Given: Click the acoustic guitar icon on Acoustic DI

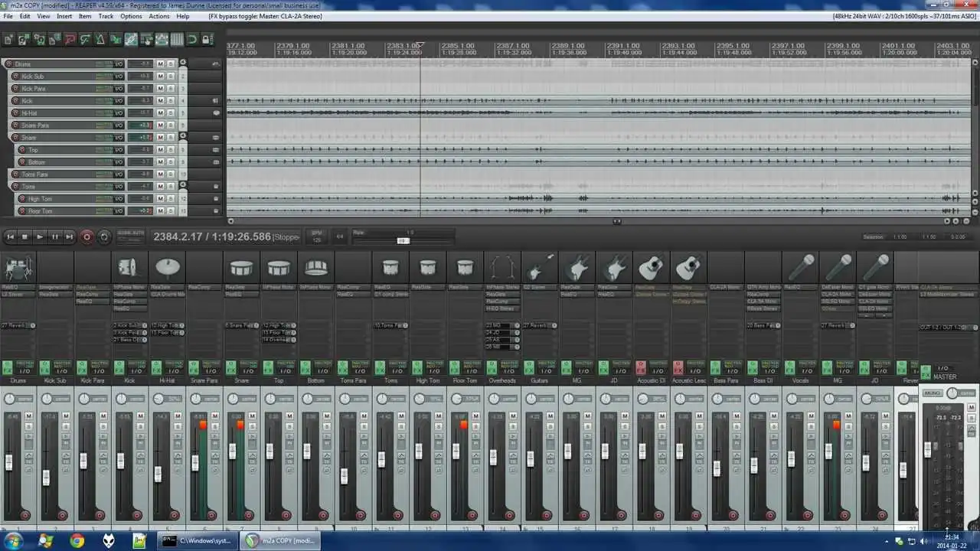Looking at the screenshot, I should point(652,268).
